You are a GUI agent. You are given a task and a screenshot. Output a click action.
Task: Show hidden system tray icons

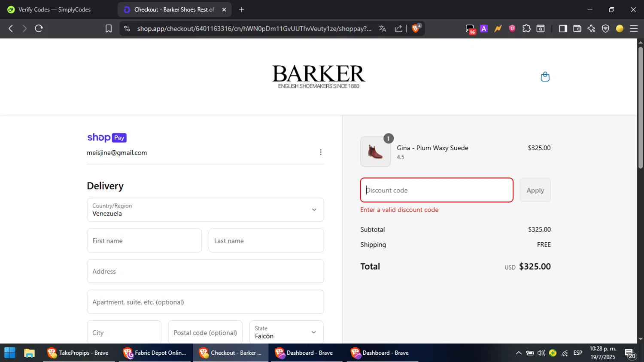pyautogui.click(x=519, y=353)
